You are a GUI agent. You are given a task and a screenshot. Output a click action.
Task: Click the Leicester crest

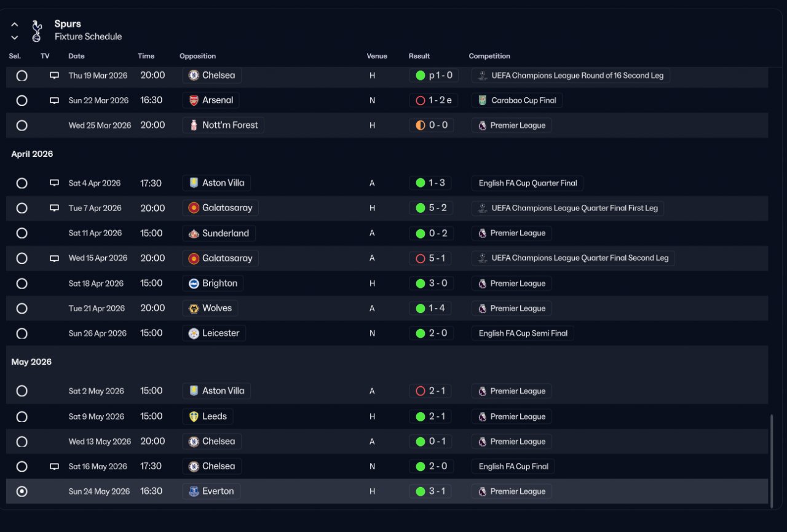[x=194, y=333]
